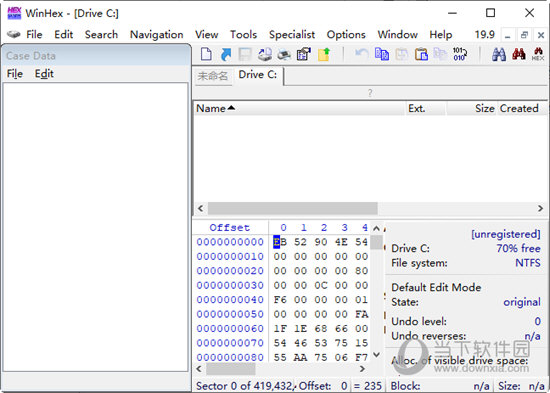
Task: Click offset row 0000000070
Action: point(230,342)
